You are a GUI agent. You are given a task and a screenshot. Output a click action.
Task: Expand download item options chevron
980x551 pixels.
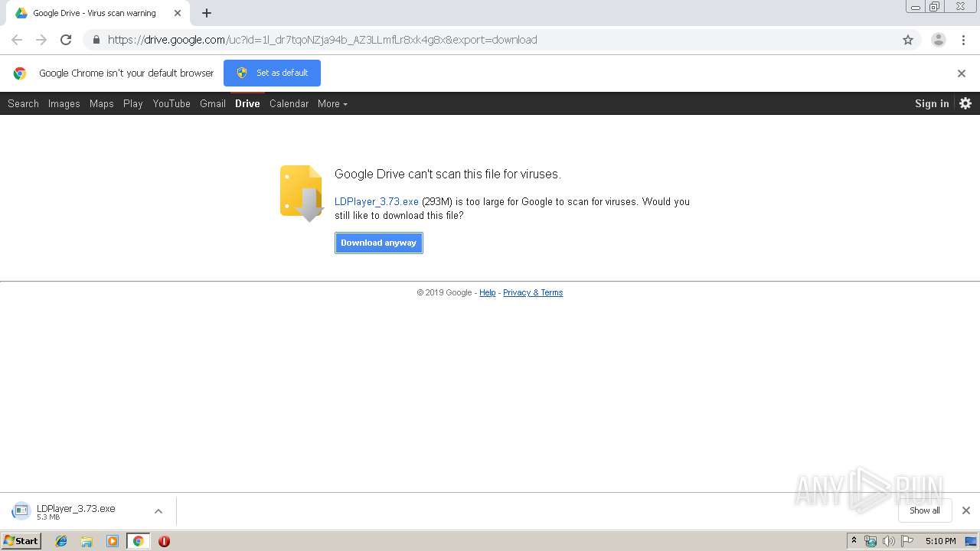(158, 511)
